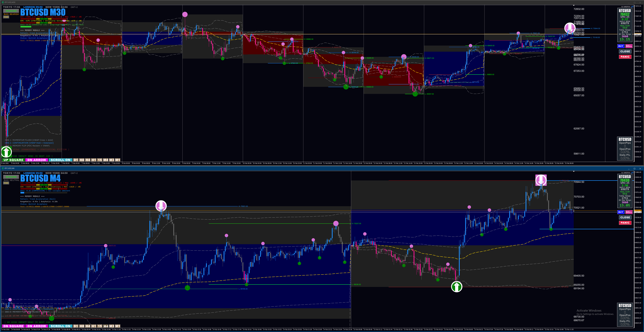This screenshot has width=644, height=332.
Task: Click DN ARROW button in bottom chart
Action: pos(36,326)
